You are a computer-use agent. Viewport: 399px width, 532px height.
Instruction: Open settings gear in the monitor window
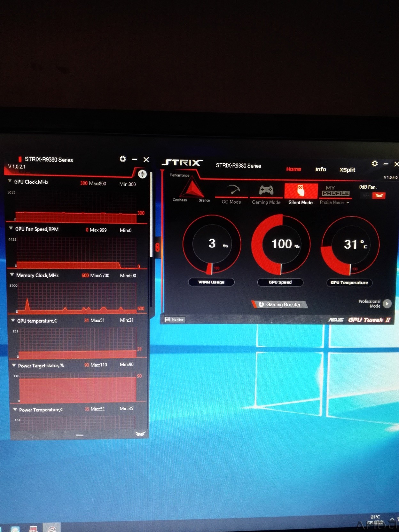click(x=123, y=159)
